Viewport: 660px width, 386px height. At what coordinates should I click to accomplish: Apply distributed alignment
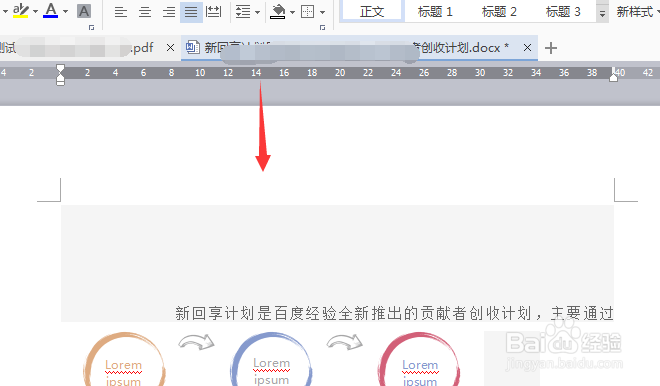(x=213, y=12)
